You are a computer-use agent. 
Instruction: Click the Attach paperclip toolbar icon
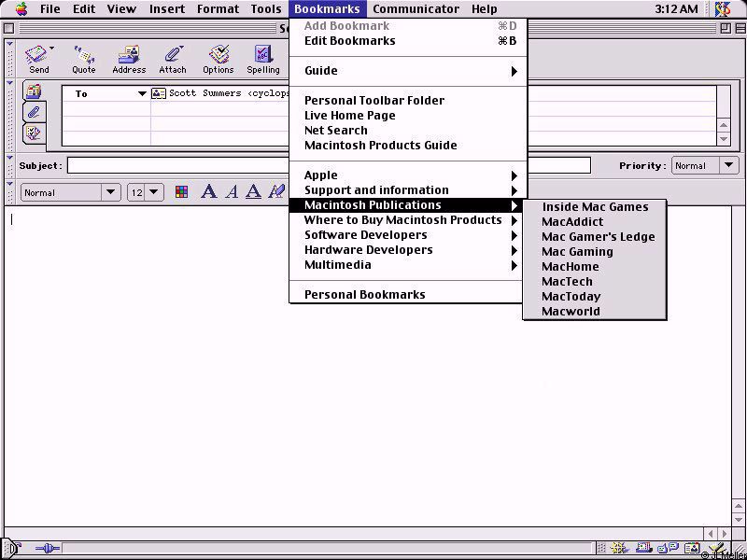tap(173, 60)
